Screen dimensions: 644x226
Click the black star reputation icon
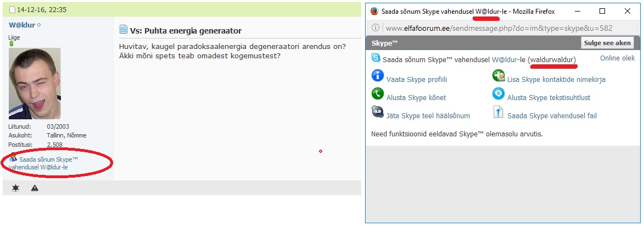pos(15,188)
